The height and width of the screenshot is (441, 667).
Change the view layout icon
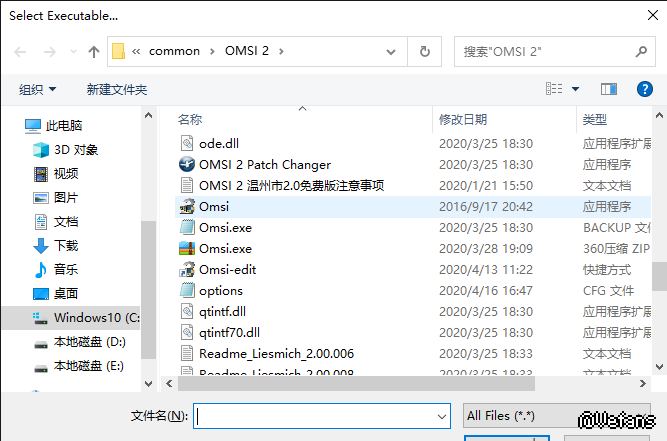(554, 89)
